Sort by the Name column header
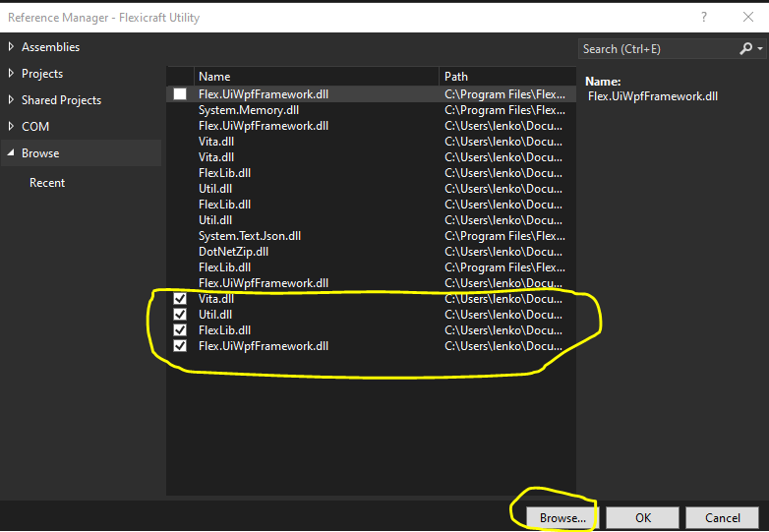 coord(317,77)
